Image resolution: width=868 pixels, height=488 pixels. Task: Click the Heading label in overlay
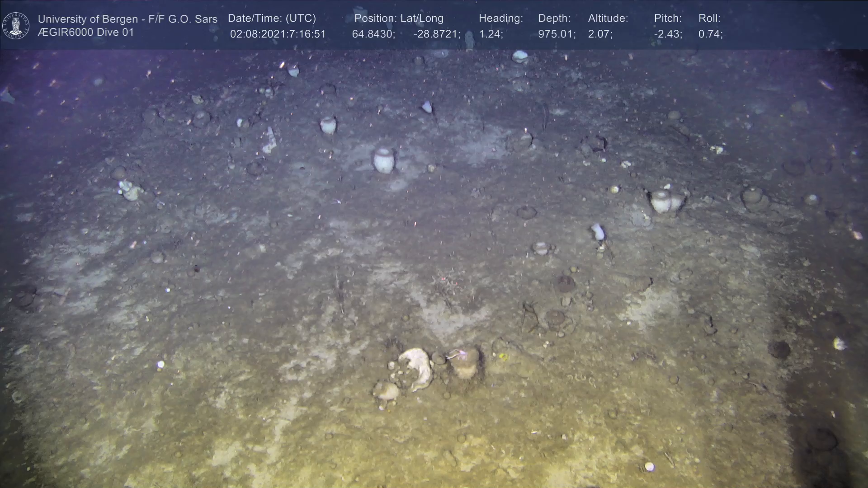500,19
